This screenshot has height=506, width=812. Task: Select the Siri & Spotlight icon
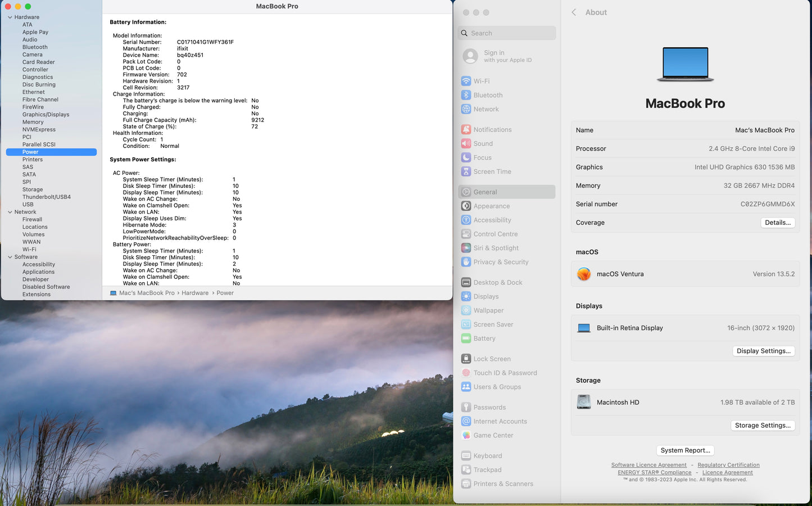(x=466, y=248)
